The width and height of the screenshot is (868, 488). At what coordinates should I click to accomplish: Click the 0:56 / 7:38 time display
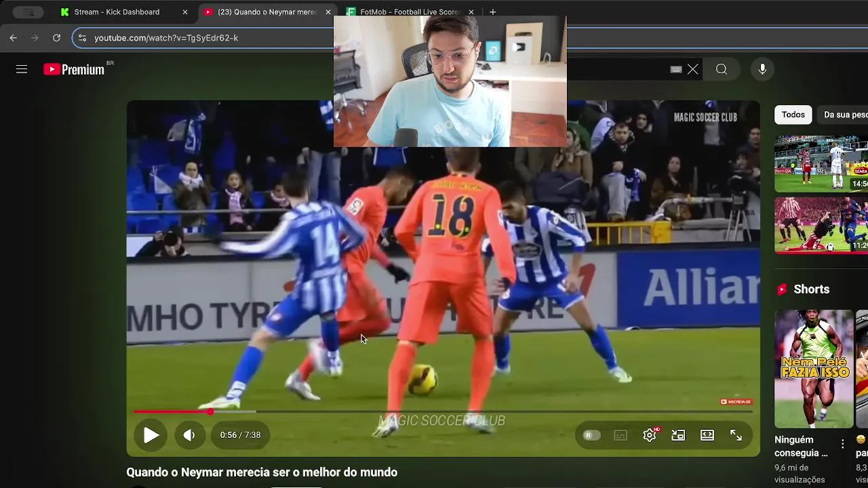pyautogui.click(x=240, y=435)
